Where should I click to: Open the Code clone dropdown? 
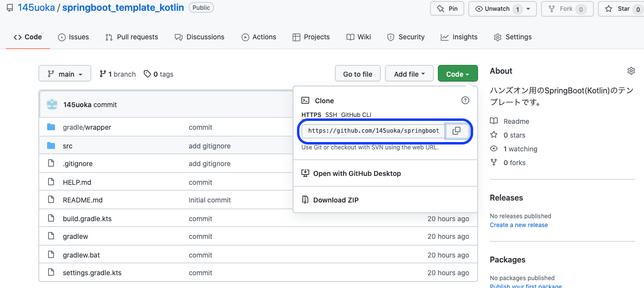tap(457, 73)
